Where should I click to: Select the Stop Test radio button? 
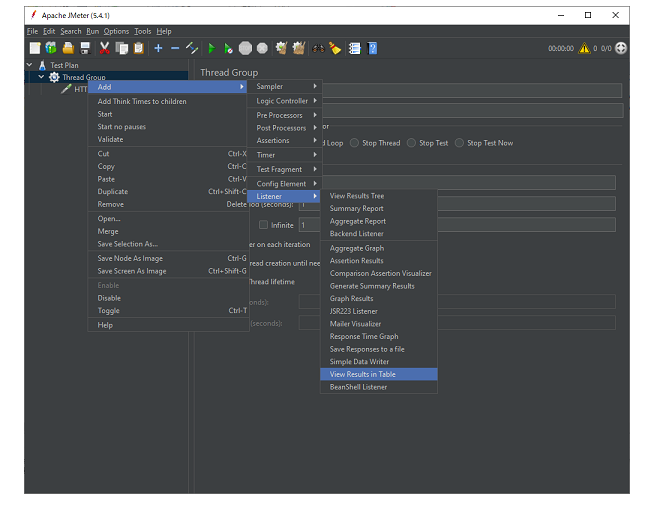click(411, 143)
